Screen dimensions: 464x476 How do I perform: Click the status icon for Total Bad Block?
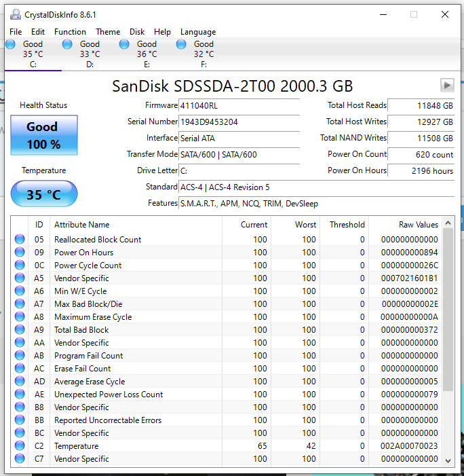(x=20, y=330)
